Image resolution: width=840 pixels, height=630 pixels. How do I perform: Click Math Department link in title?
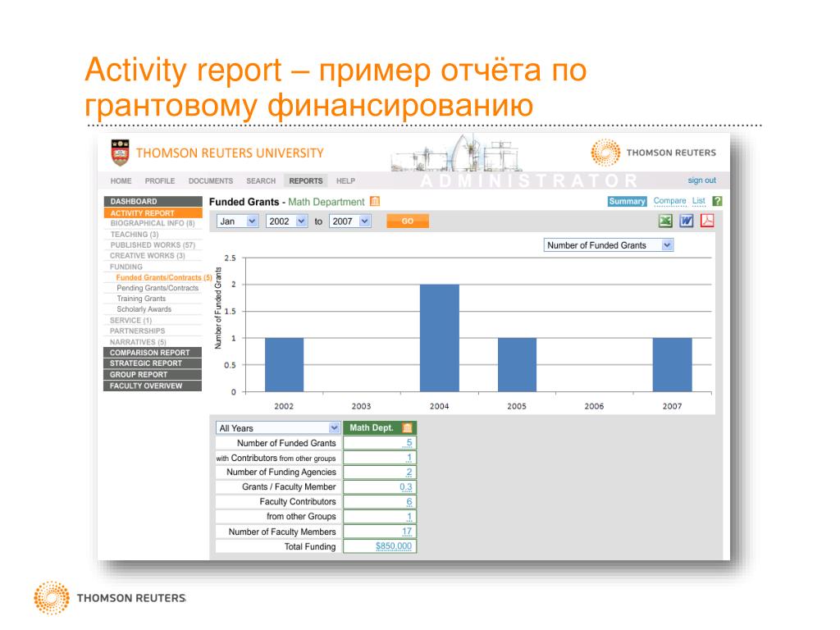coord(326,202)
